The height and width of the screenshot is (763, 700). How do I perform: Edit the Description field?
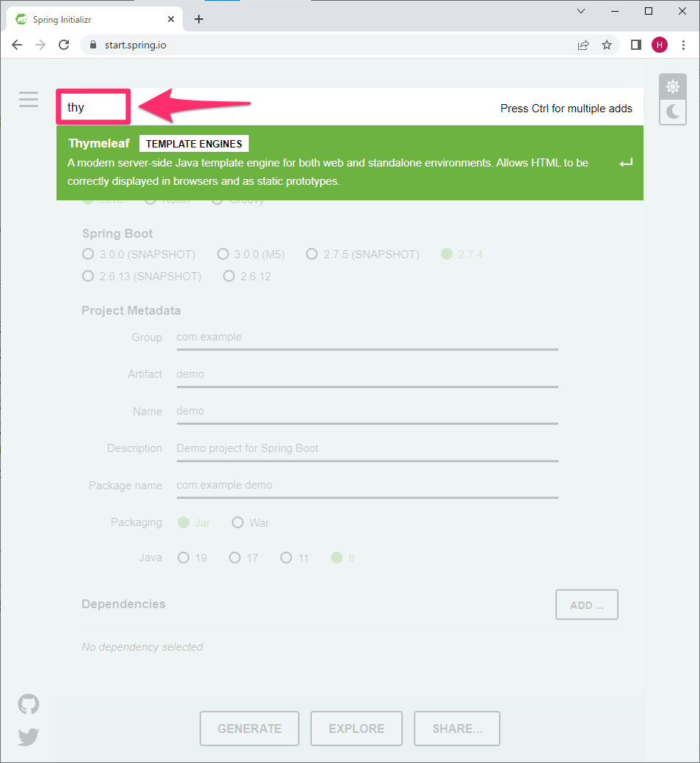coord(367,449)
